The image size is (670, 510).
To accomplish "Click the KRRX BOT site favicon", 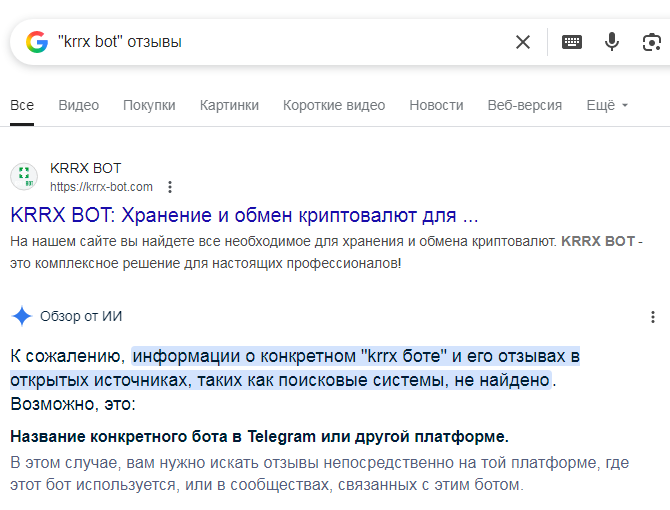I will coord(24,176).
